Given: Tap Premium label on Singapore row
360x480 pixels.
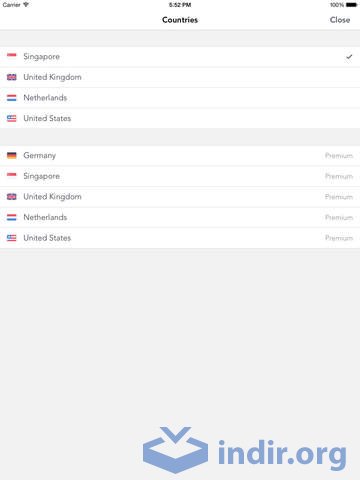Looking at the screenshot, I should [x=339, y=176].
